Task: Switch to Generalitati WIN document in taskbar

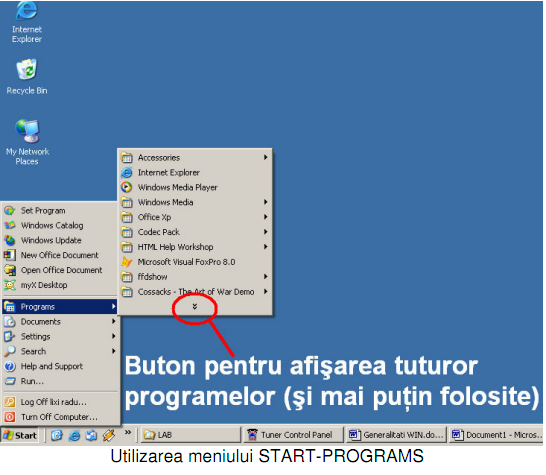Action: [x=396, y=435]
